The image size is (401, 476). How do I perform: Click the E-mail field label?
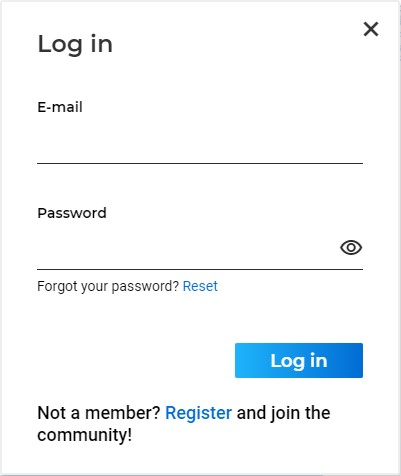point(60,107)
